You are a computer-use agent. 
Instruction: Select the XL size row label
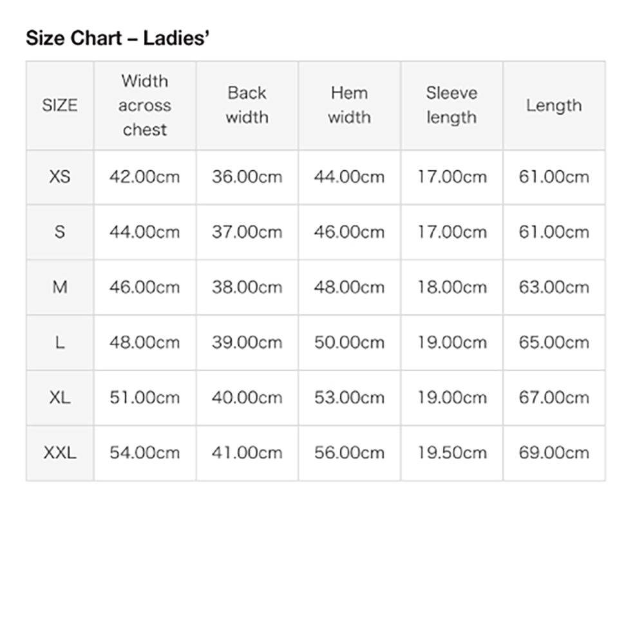(60, 397)
